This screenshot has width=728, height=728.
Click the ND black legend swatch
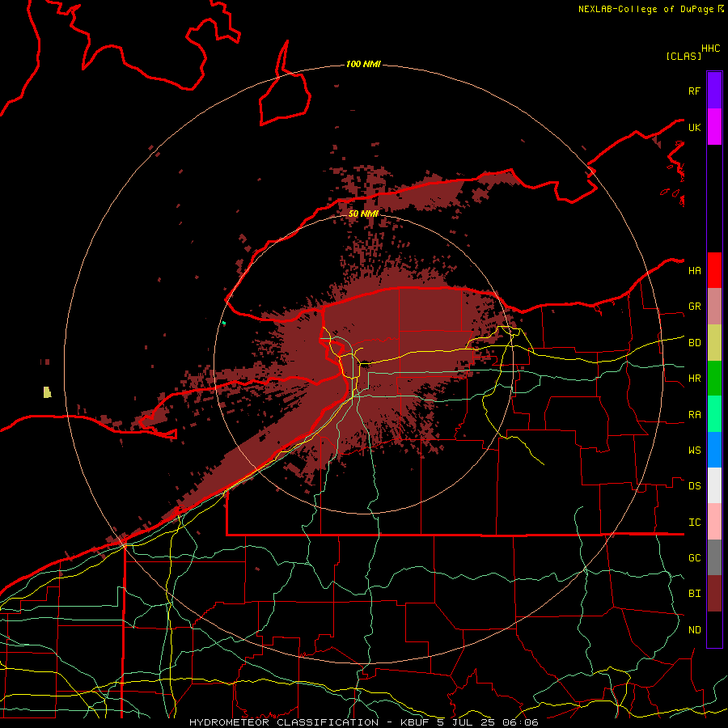click(714, 629)
